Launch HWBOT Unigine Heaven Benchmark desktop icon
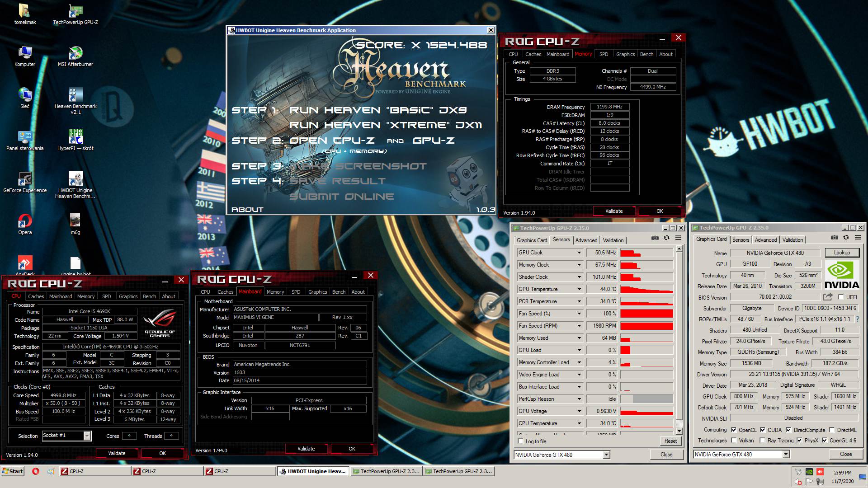The height and width of the screenshot is (488, 868). pyautogui.click(x=75, y=179)
